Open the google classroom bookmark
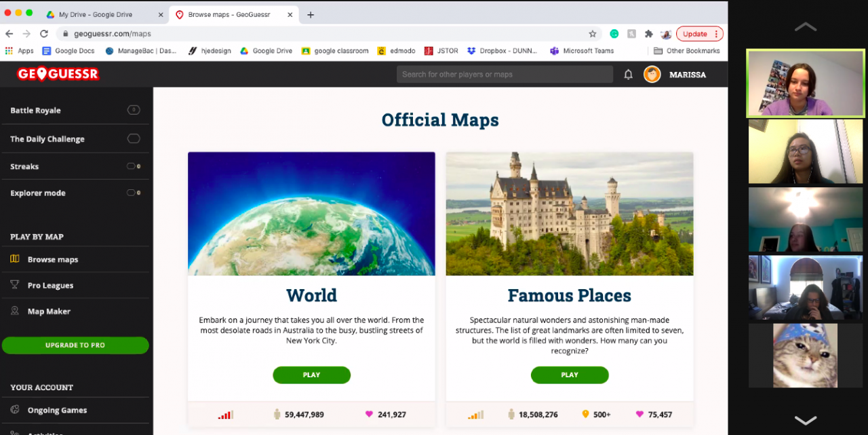This screenshot has width=868, height=435. tap(335, 51)
